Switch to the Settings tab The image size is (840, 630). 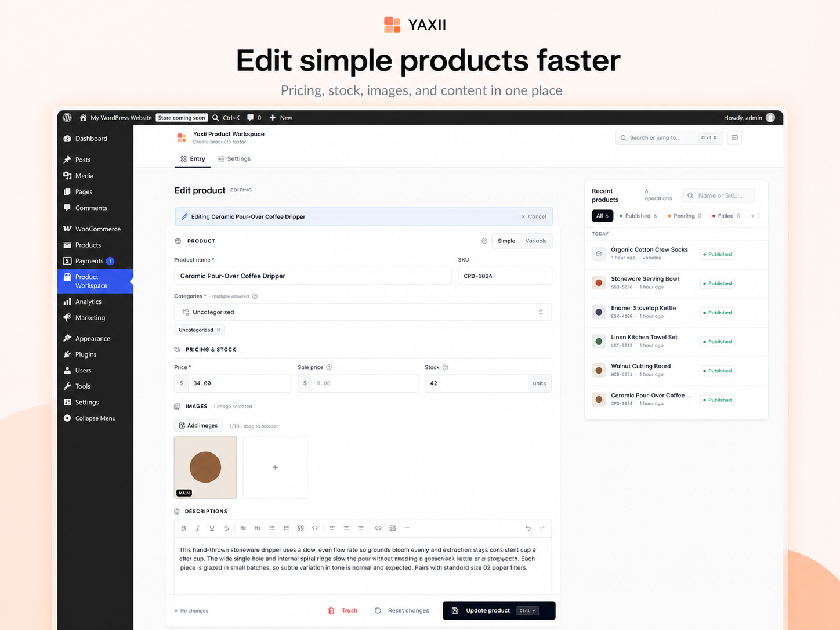234,159
